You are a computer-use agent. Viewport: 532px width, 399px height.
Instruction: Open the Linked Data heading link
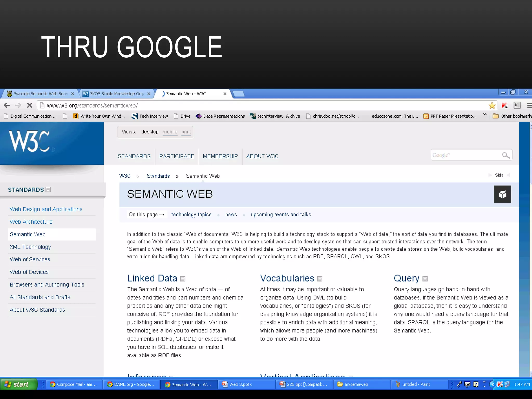[x=152, y=278]
